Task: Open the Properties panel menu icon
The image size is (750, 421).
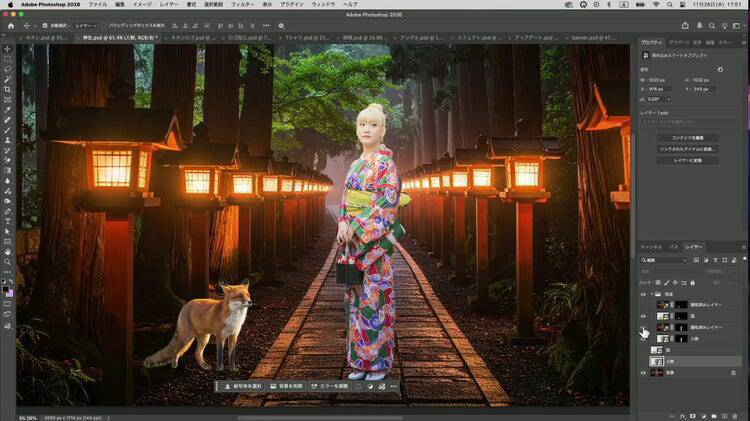Action: [744, 43]
